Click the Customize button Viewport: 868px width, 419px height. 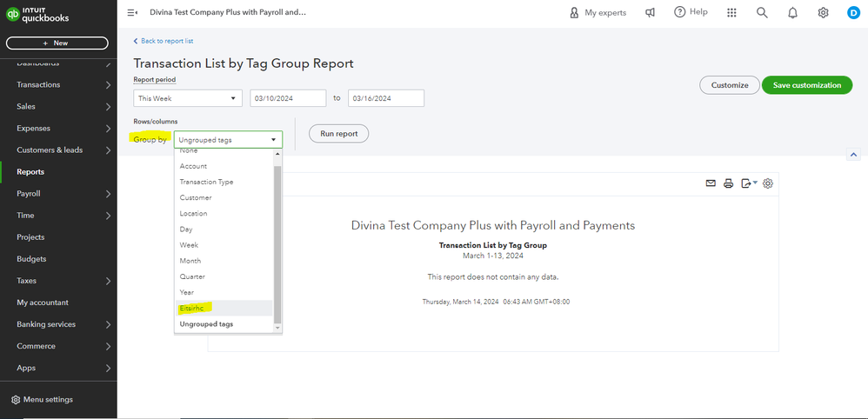tap(730, 85)
